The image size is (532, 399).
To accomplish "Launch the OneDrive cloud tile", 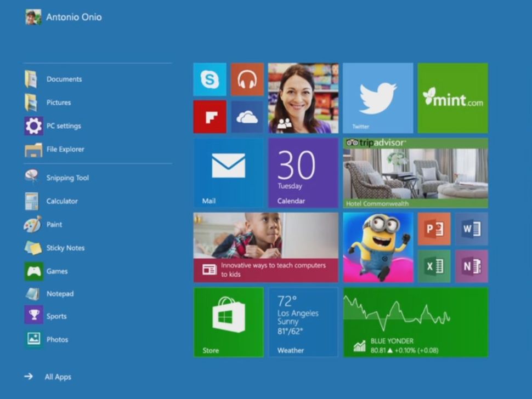I will coord(247,117).
